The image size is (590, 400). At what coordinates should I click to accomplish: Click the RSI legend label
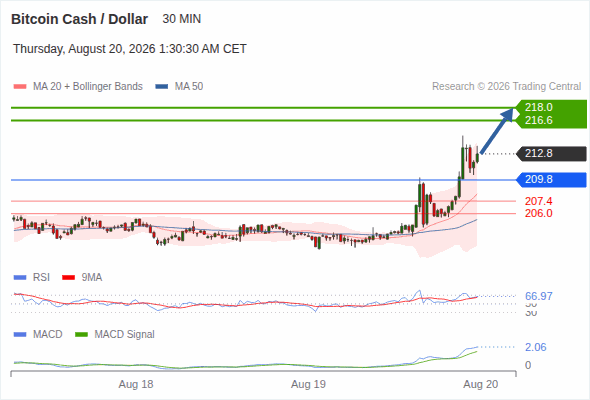[41, 278]
